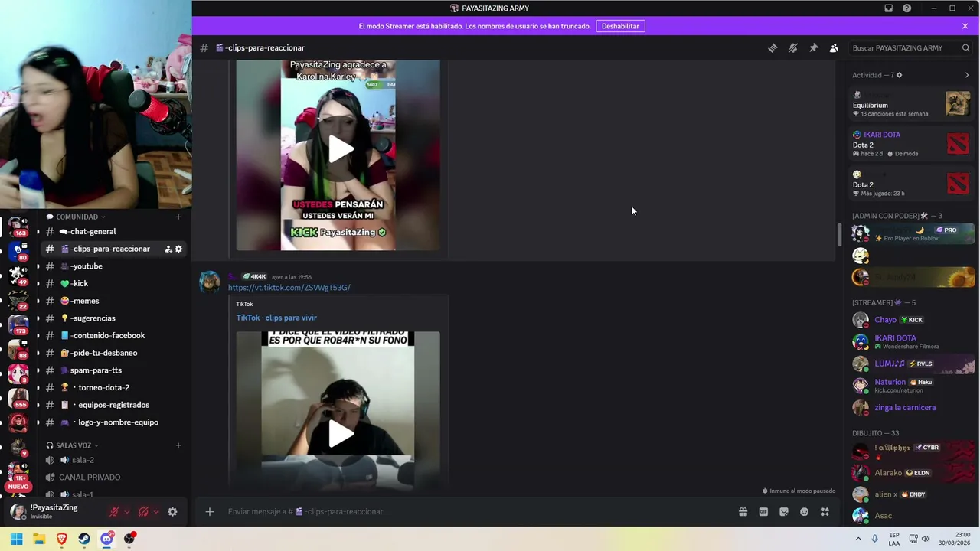Open the Equilibrium activity card
Screen dimensions: 980x551
coord(912,105)
